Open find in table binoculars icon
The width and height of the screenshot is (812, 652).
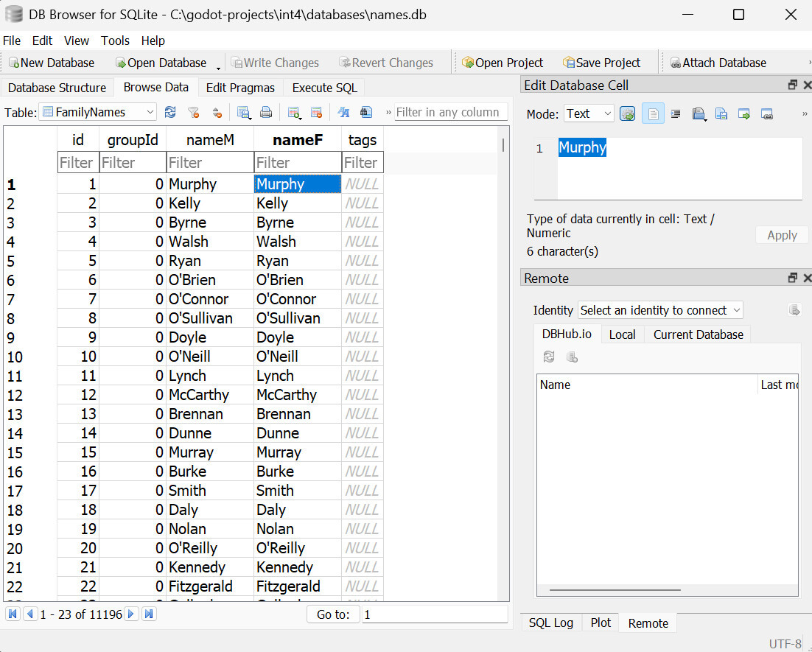(366, 112)
